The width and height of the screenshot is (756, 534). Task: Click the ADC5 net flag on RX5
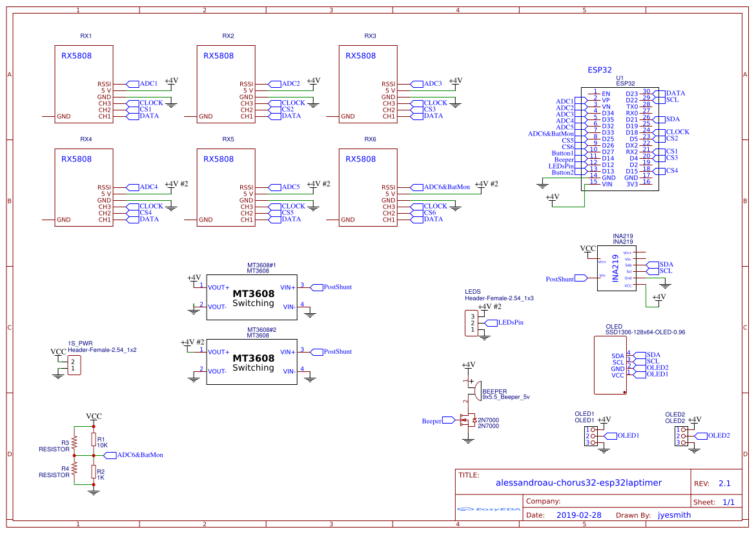point(285,187)
